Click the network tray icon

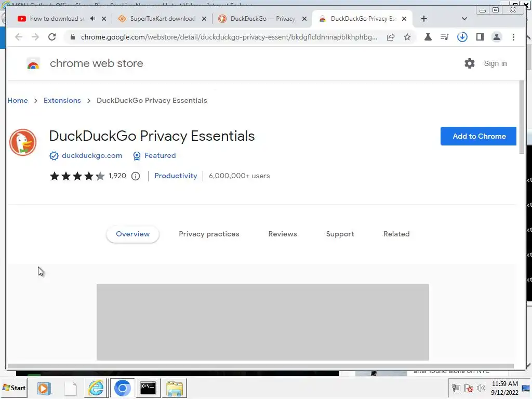[x=456, y=388]
